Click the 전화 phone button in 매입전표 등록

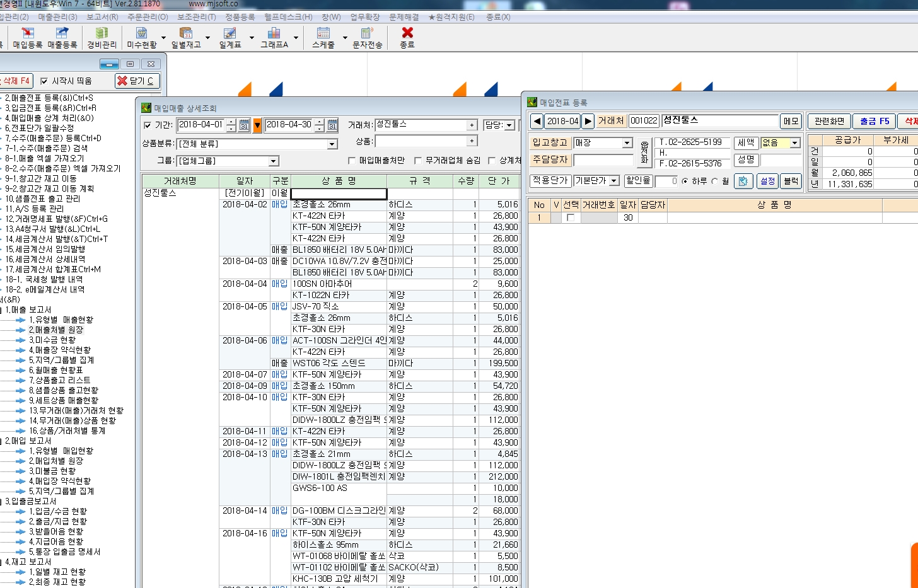click(x=644, y=153)
